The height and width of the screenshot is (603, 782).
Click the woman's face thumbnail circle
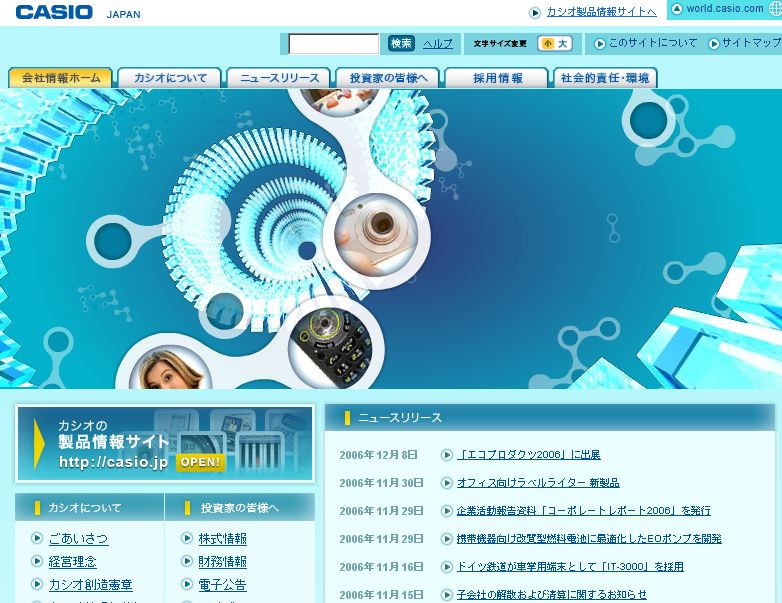point(171,368)
